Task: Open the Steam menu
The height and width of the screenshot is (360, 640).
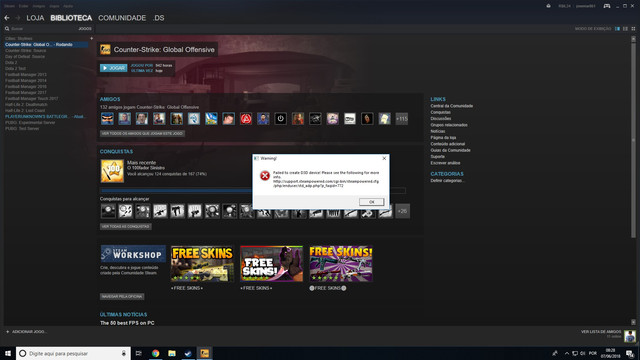Action: (x=9, y=6)
